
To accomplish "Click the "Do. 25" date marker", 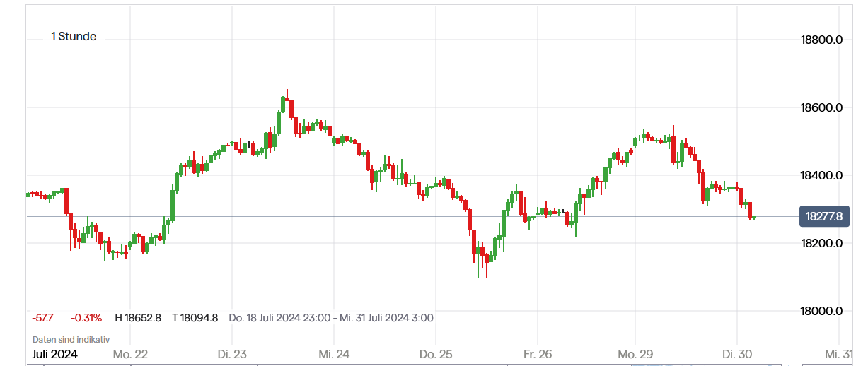I will click(436, 354).
